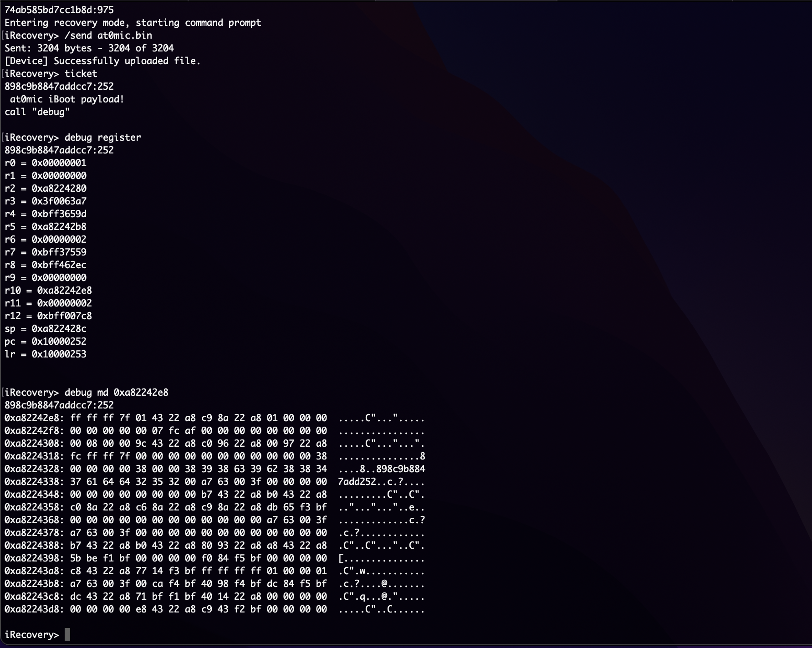The image size is (812, 648).
Task: Click the 'r11 = 0x00000002' register line
Action: (x=48, y=303)
